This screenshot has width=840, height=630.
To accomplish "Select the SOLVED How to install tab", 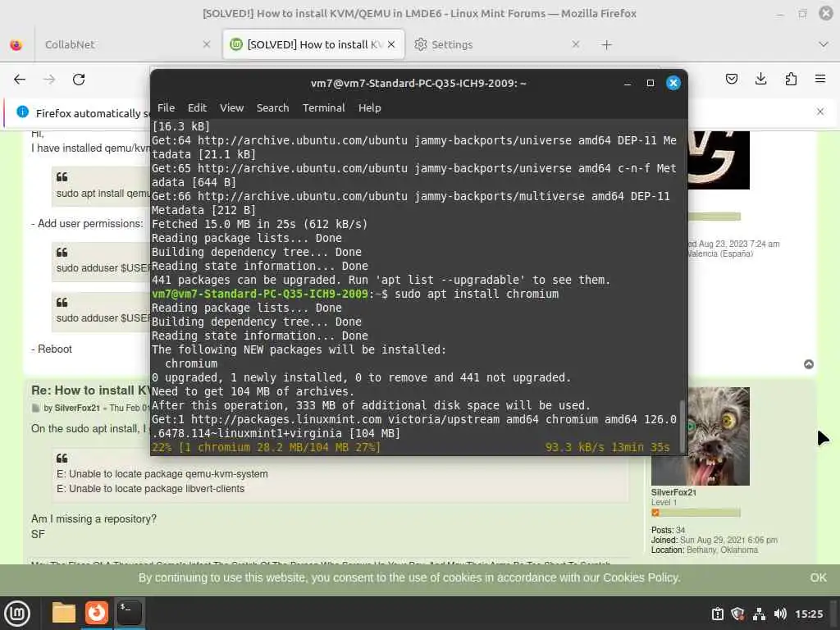I will click(x=313, y=44).
